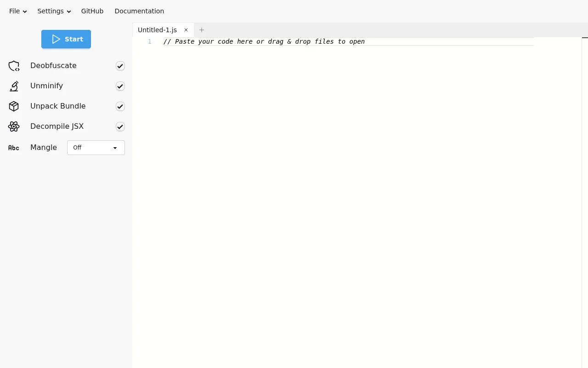
Task: Click the Deobfuscate label text
Action: [53, 66]
